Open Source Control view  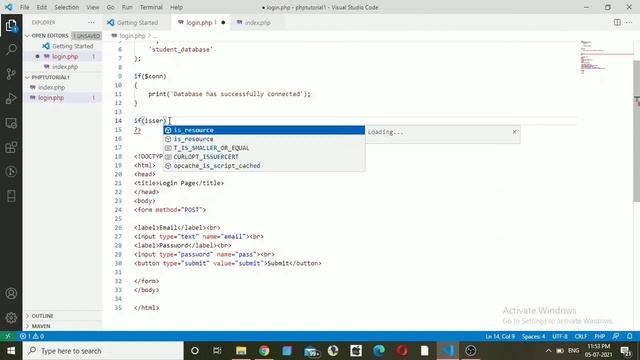pos(11,74)
